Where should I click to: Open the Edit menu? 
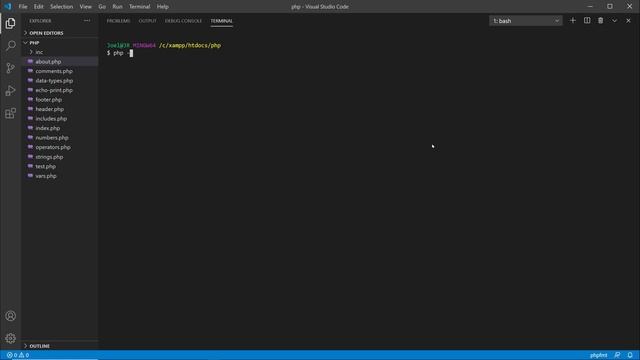pos(39,7)
